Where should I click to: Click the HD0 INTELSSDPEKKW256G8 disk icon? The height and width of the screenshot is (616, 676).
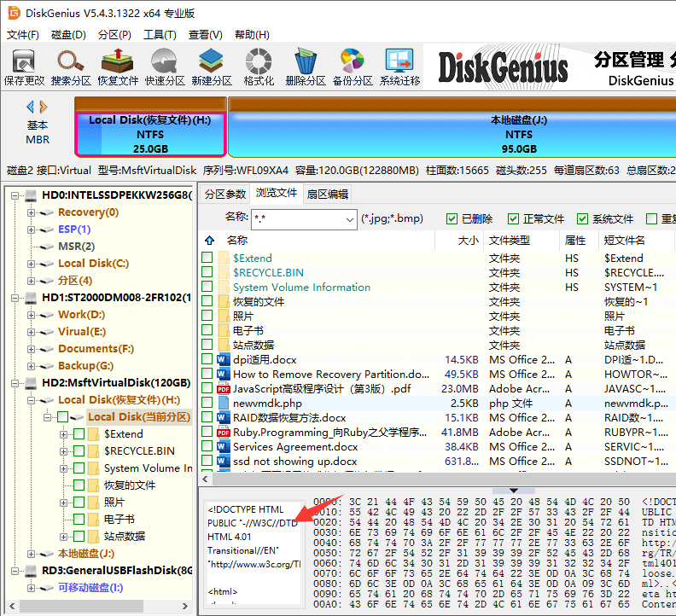[x=31, y=195]
